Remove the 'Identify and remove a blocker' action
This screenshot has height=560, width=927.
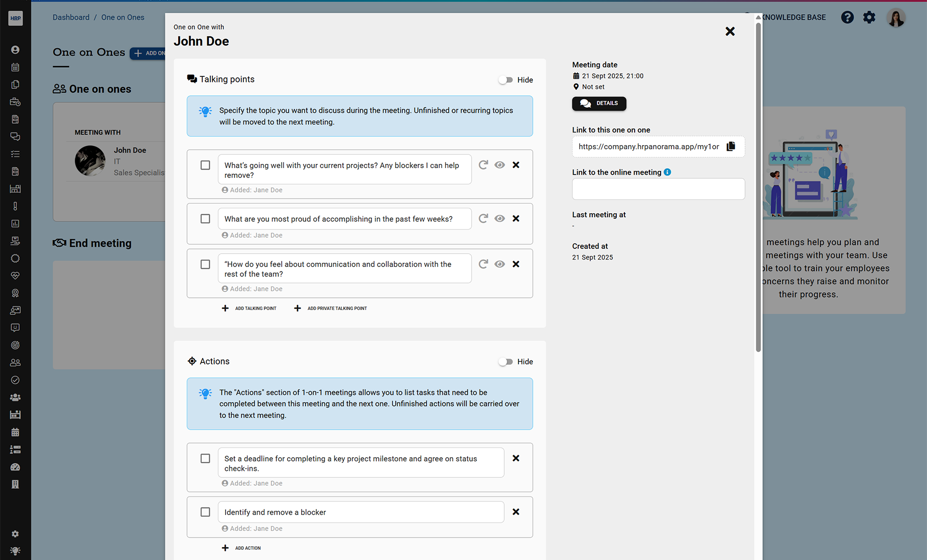(x=516, y=512)
